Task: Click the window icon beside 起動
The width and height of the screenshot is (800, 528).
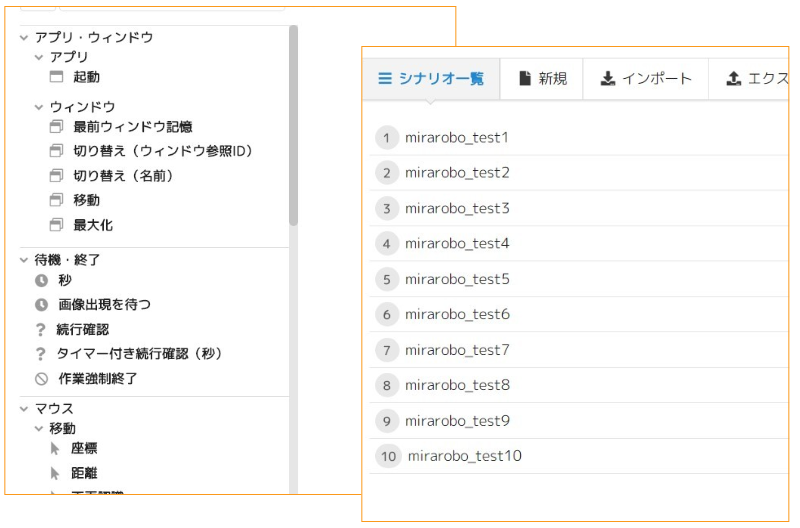Action: pos(56,77)
